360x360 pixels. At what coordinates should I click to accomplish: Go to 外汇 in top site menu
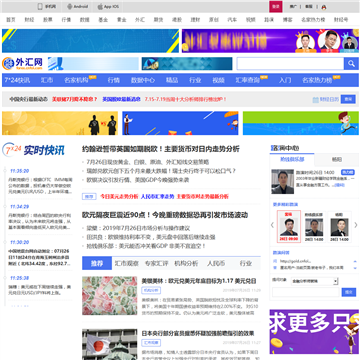pyautogui.click(x=140, y=20)
